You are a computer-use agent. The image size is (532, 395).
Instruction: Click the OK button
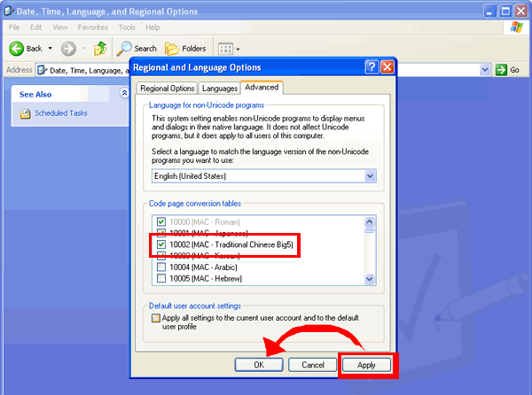coord(259,364)
